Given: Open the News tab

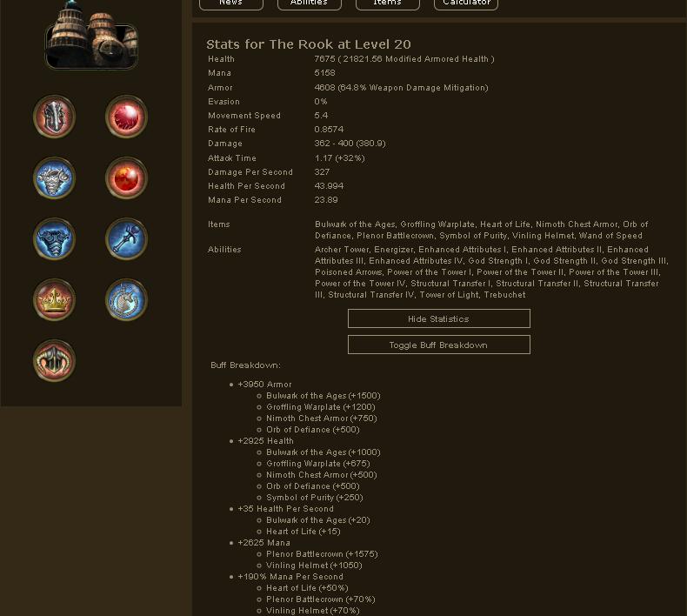Looking at the screenshot, I should coord(231,3).
